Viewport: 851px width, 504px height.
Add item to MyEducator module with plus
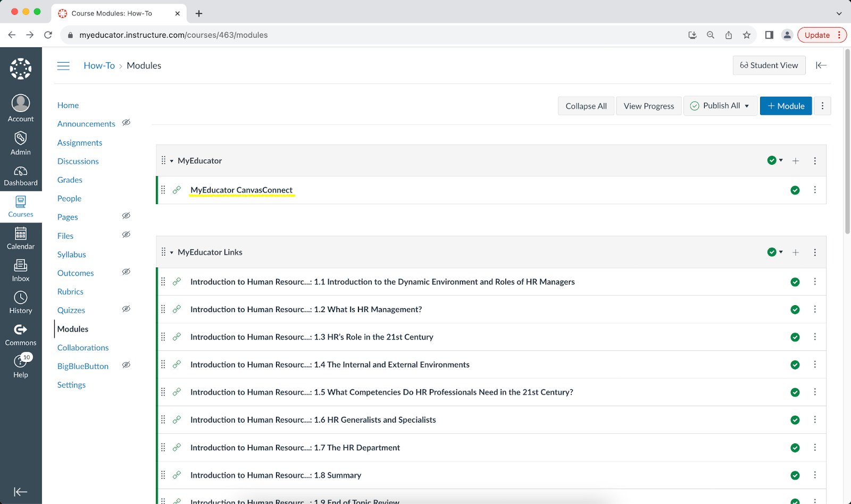(796, 161)
